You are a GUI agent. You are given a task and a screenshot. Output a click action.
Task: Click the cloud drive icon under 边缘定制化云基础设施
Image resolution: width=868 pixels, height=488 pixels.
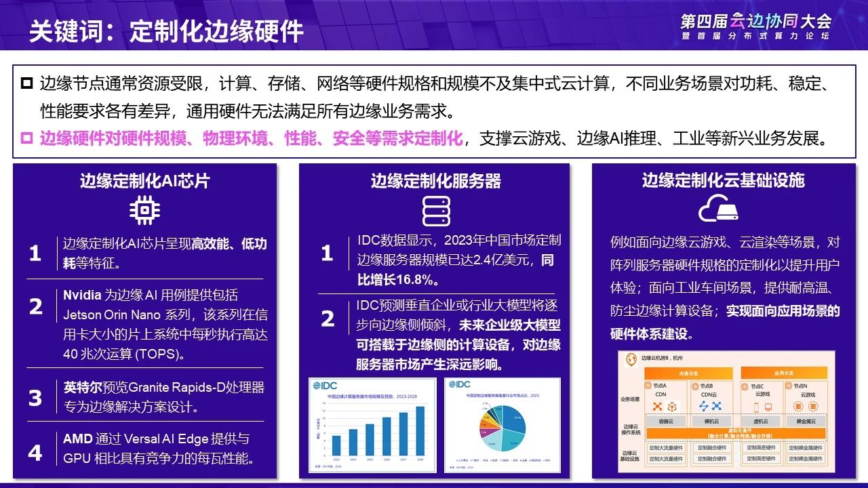(718, 208)
